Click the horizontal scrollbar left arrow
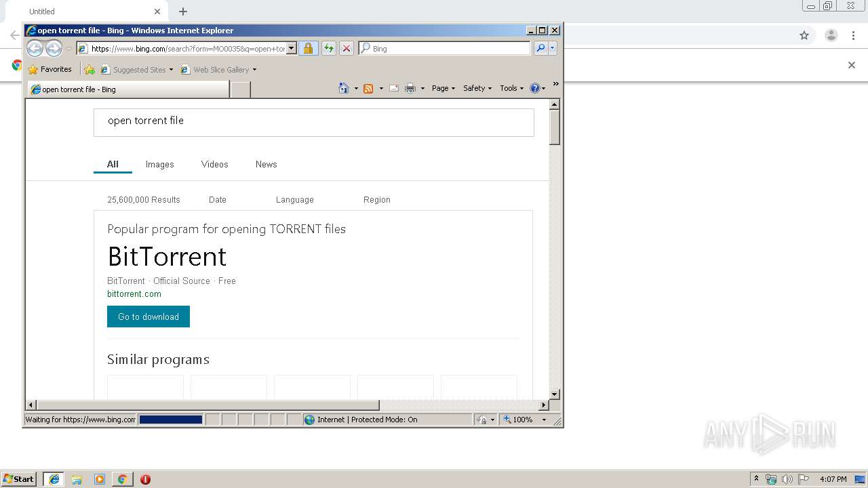The width and height of the screenshot is (868, 488). (x=31, y=405)
